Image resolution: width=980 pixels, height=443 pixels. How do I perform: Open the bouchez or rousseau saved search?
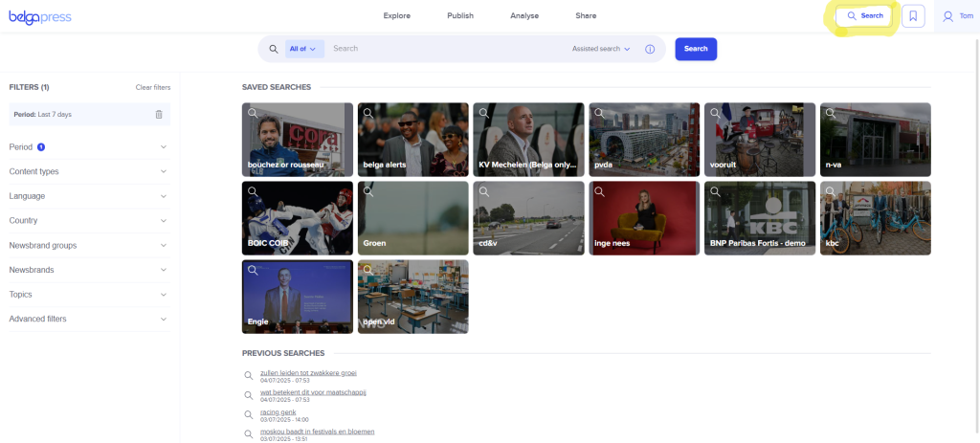[x=298, y=140]
